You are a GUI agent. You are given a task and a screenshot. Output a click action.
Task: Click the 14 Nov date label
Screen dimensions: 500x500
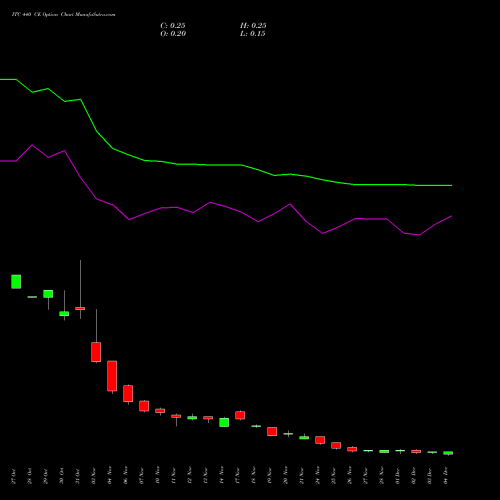click(222, 476)
